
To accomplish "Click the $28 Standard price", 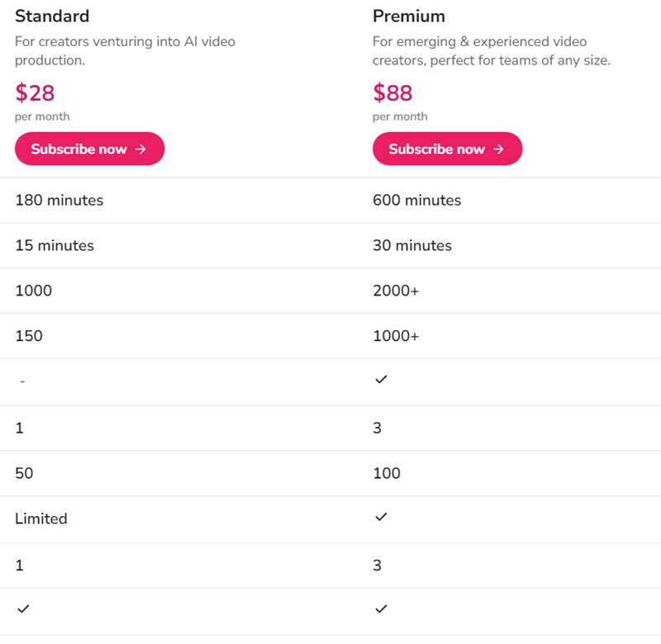I will click(35, 92).
